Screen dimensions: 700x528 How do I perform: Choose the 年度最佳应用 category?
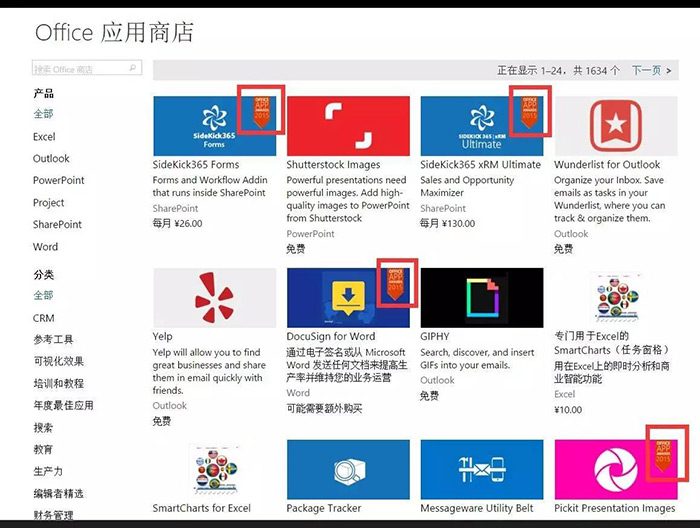point(63,405)
